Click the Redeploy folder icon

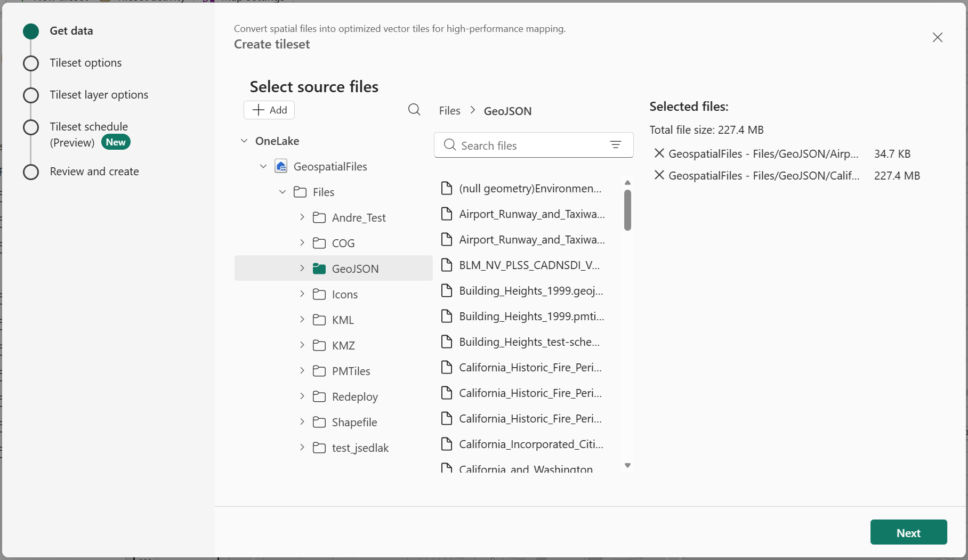tap(319, 396)
